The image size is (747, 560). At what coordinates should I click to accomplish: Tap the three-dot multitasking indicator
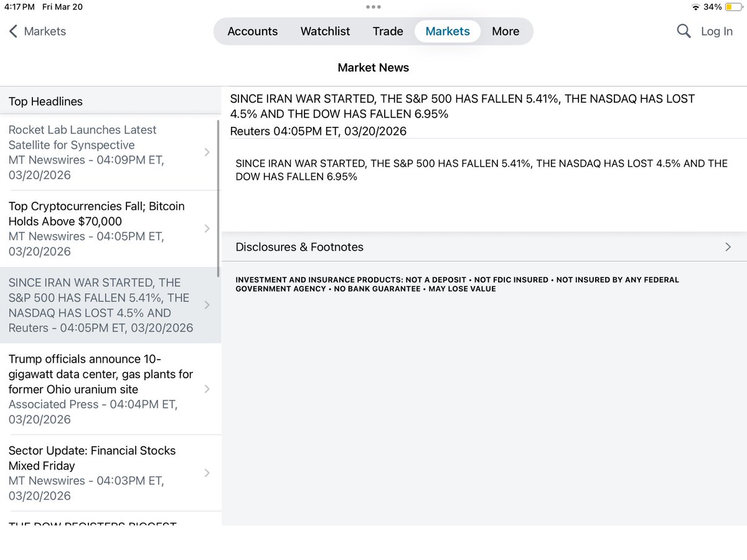pyautogui.click(x=374, y=7)
